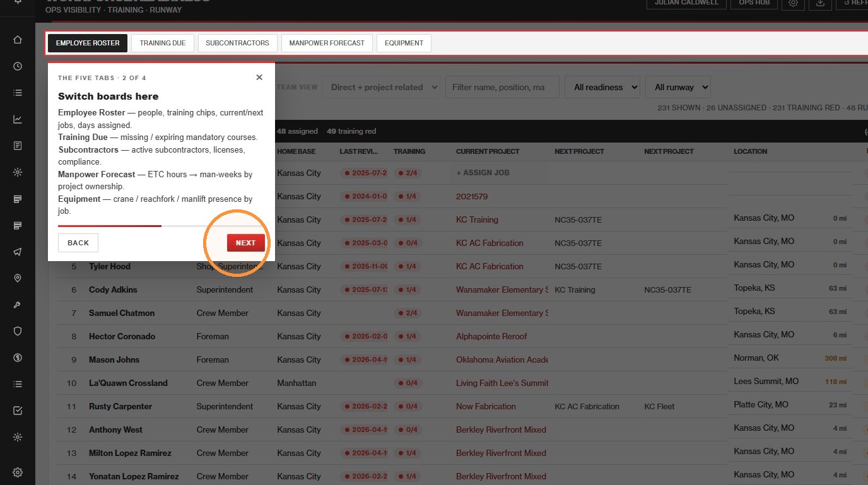Screen dimensions: 868x485
Task: Open the Now Fabrication project link
Action: [486, 406]
